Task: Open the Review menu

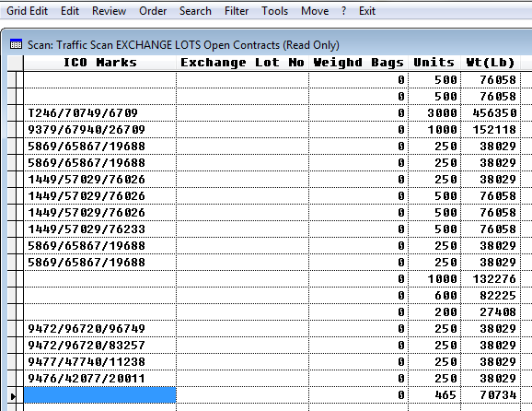Action: (109, 11)
